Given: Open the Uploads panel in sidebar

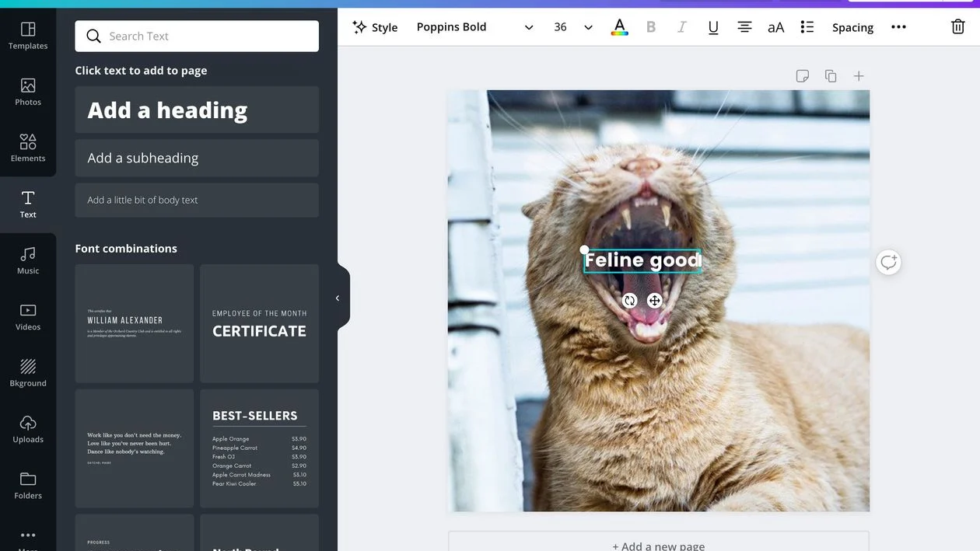Looking at the screenshot, I should coord(28,429).
